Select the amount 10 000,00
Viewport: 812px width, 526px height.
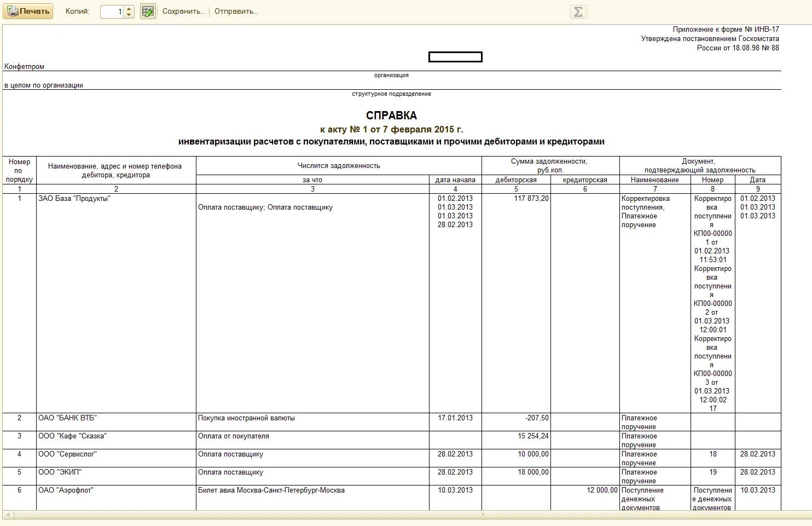click(x=533, y=454)
